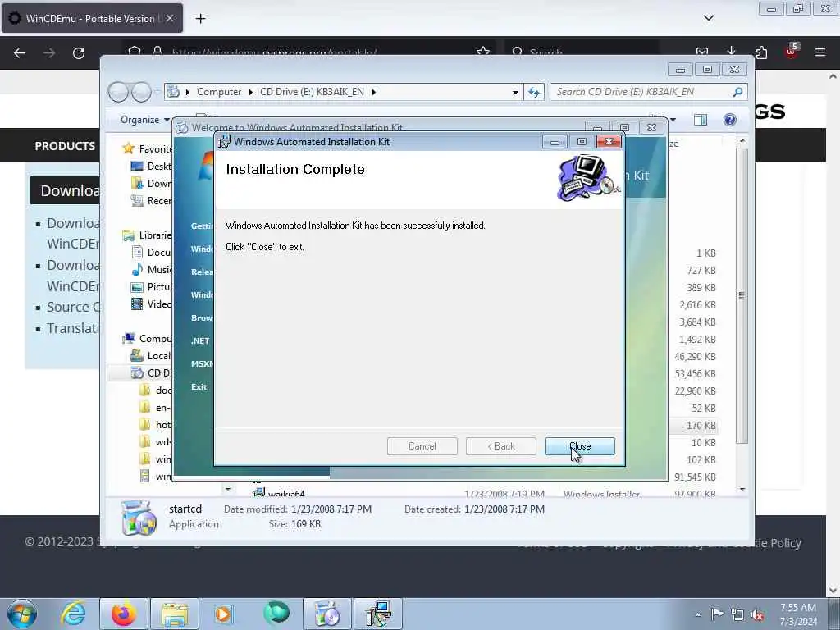The width and height of the screenshot is (840, 630).
Task: Show hidden system tray icons
Action: tap(697, 614)
